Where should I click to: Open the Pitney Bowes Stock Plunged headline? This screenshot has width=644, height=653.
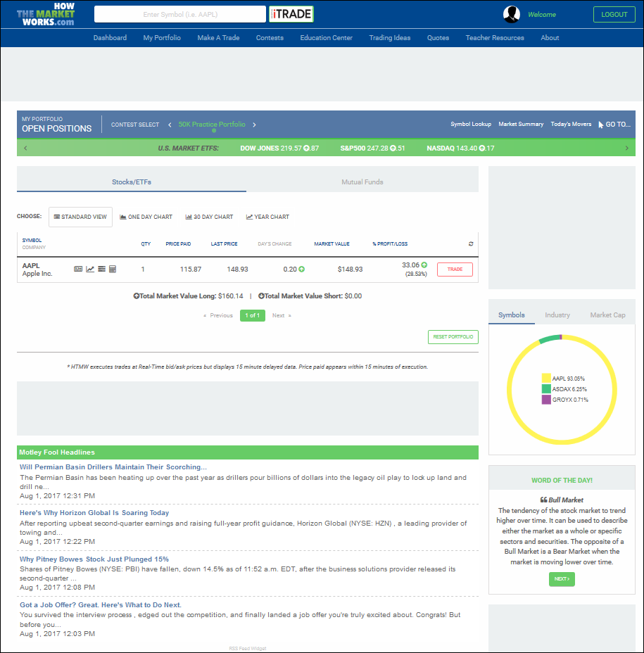click(x=94, y=559)
